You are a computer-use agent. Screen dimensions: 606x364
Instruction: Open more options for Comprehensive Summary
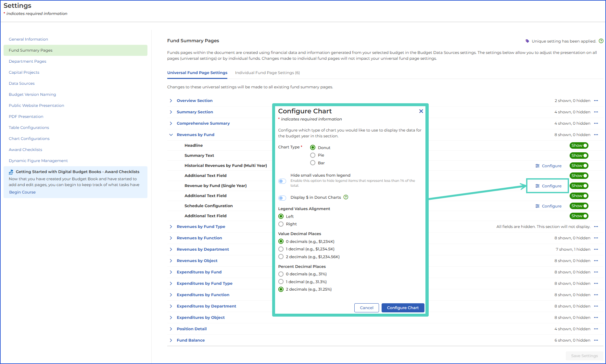point(596,123)
